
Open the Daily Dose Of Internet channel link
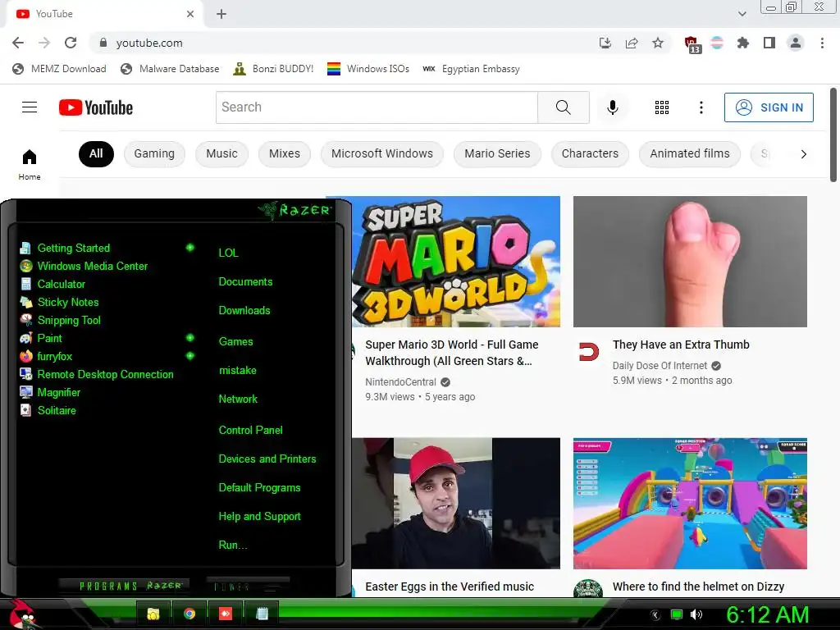(660, 365)
